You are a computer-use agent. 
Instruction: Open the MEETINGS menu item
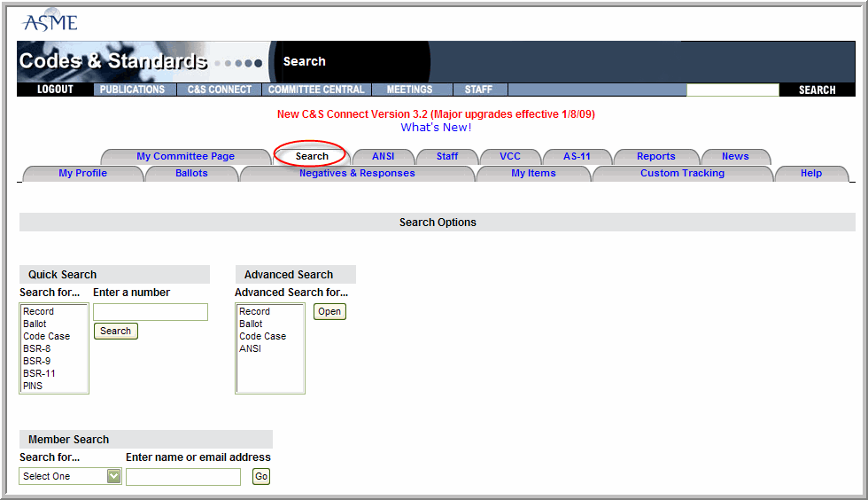(409, 90)
